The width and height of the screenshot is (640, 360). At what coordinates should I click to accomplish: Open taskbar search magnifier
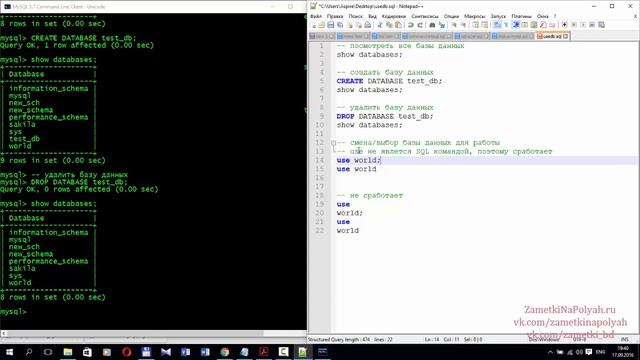[x=29, y=352]
